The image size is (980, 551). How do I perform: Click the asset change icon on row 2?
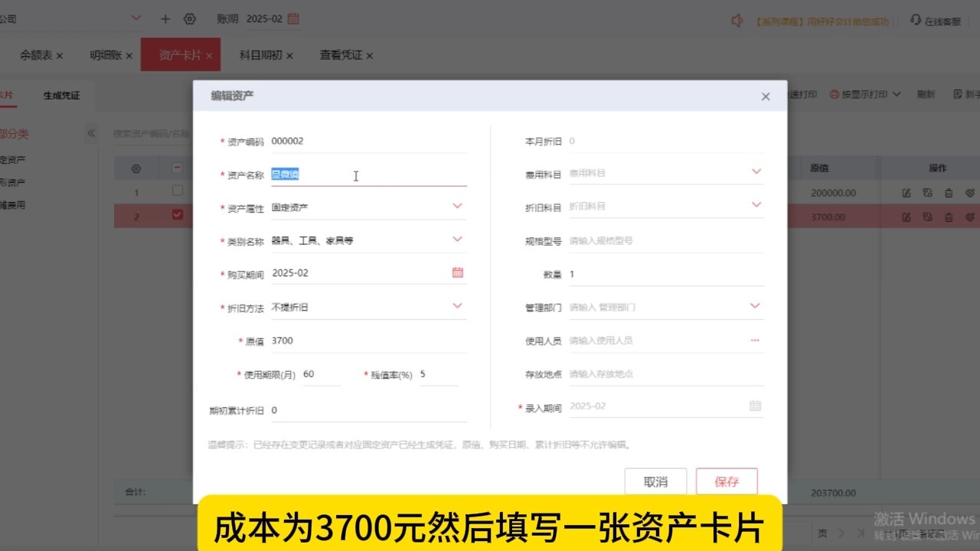tap(927, 217)
